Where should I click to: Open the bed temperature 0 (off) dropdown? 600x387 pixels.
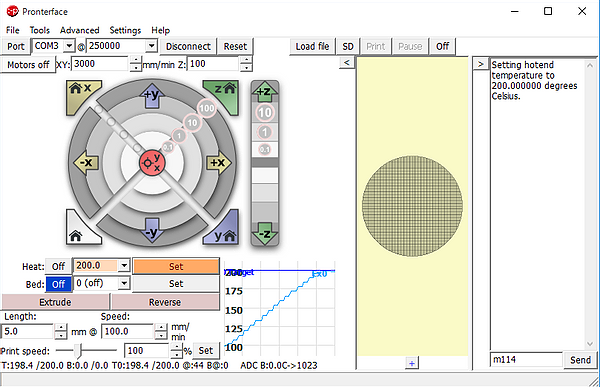(x=124, y=283)
